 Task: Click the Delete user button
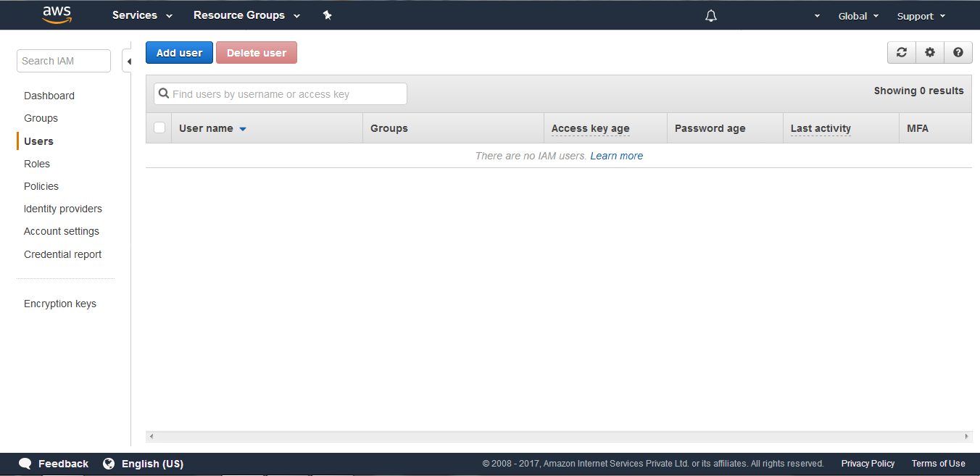click(257, 52)
